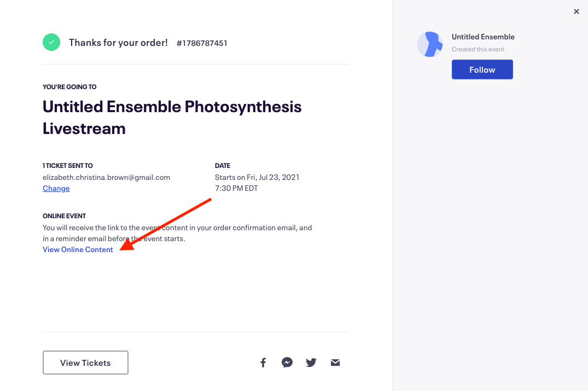Screen dimensions: 588x391
Task: Open the Untitled Ensemble organizer avatar
Action: point(430,44)
